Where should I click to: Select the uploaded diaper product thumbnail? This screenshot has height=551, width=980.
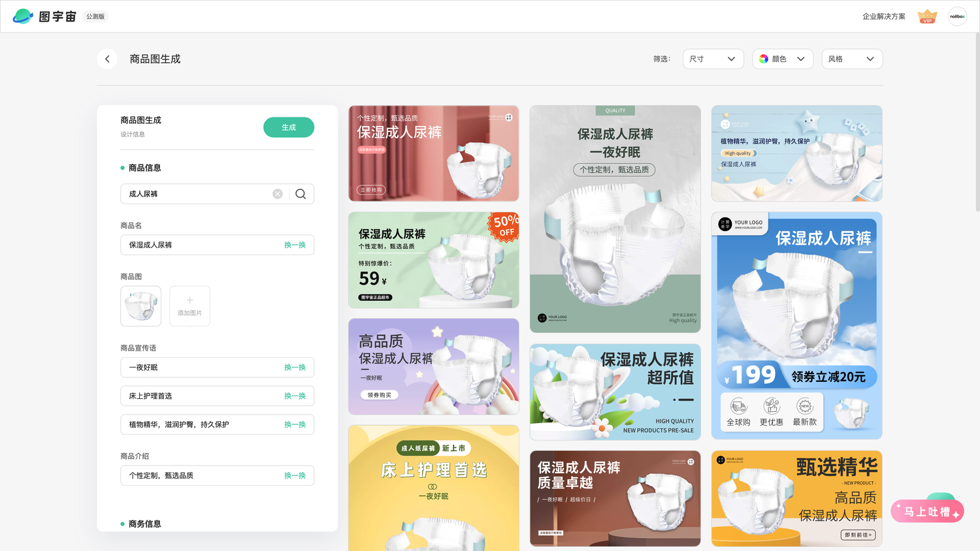[x=140, y=306]
